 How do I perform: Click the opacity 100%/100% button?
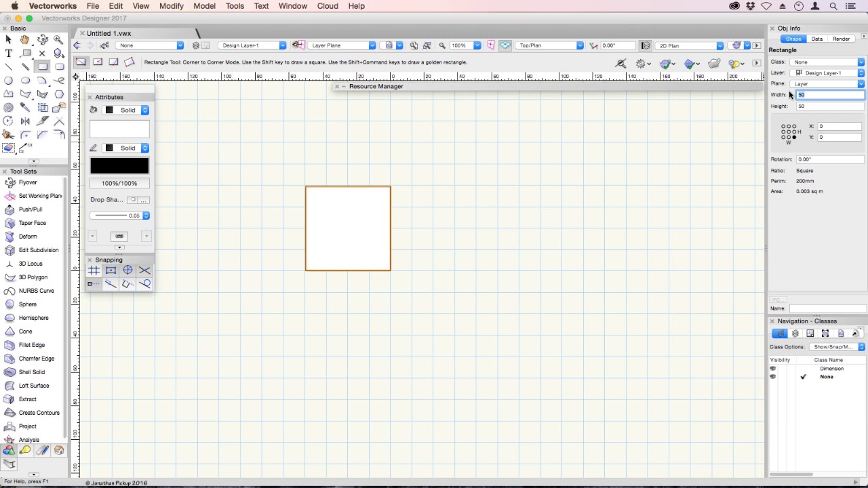[x=119, y=184]
